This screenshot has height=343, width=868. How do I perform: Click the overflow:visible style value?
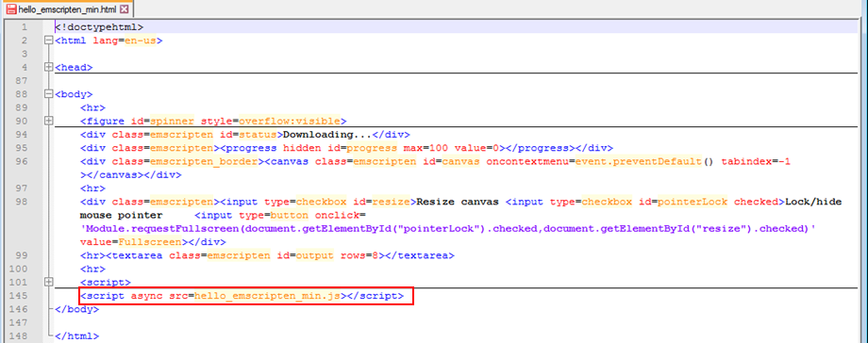coord(290,122)
